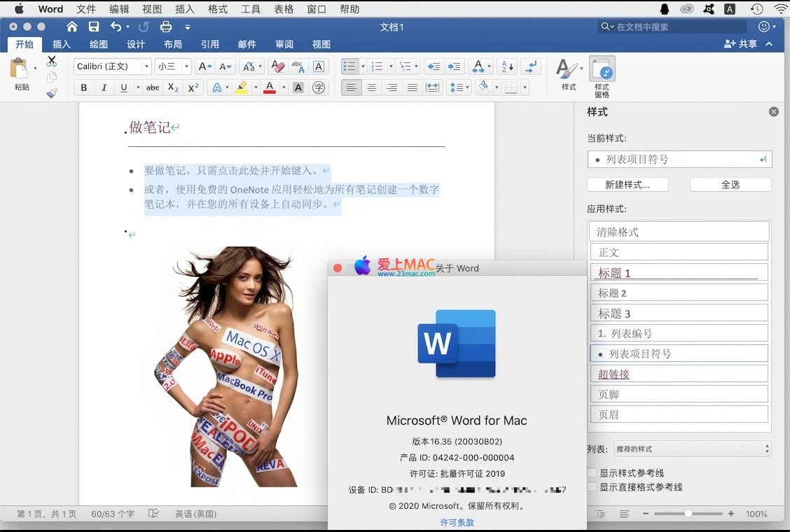Click the 新建样式... button

click(628, 185)
